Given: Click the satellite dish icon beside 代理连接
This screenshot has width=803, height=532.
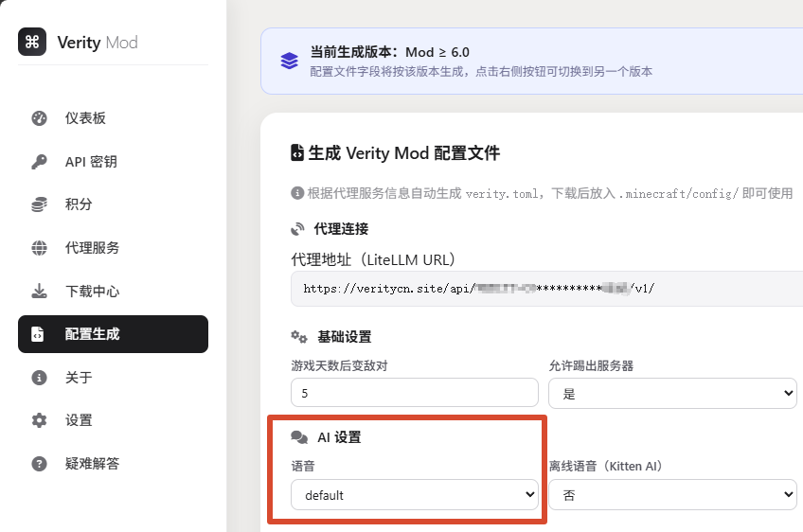Looking at the screenshot, I should click(297, 229).
